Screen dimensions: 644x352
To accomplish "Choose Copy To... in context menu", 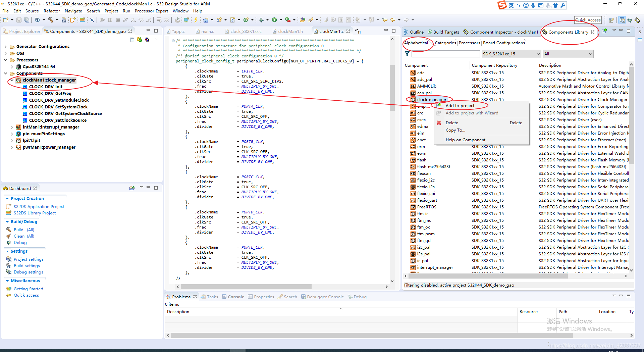I will click(455, 130).
